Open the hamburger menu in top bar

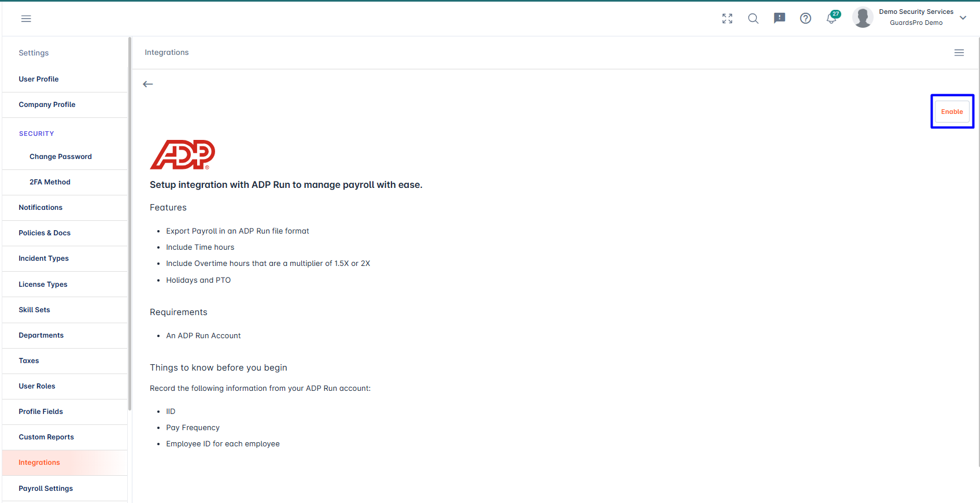coord(26,19)
